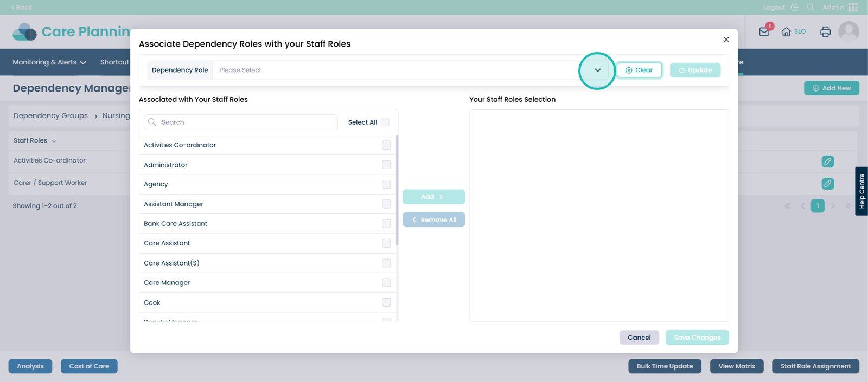The height and width of the screenshot is (382, 868).
Task: Open the Dependency Role dropdown arrow
Action: 598,70
